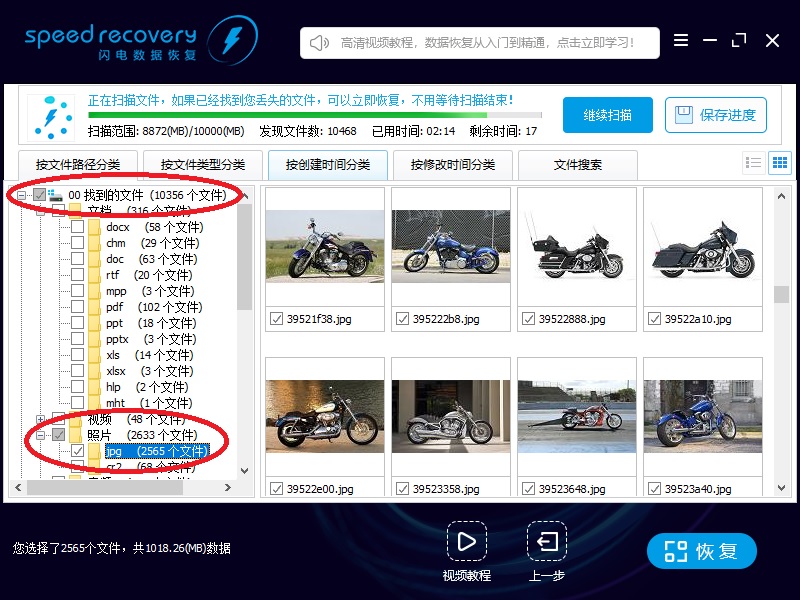The image size is (800, 600).
Task: Switch to 按修改时间分类 tab
Action: [x=453, y=165]
